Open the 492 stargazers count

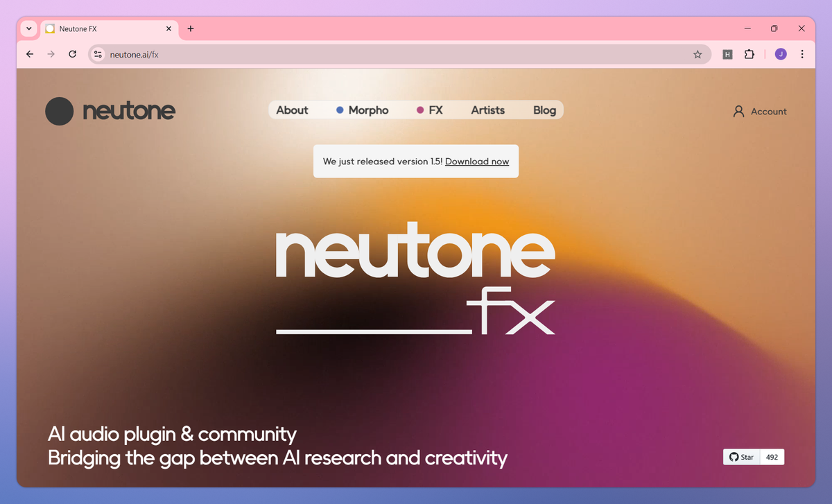[772, 457]
